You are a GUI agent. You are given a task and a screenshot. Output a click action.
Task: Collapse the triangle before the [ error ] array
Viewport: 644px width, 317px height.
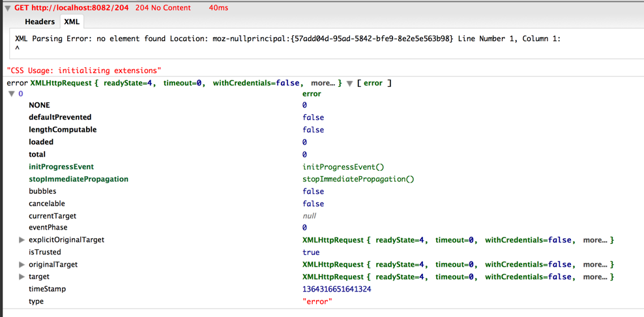click(350, 83)
